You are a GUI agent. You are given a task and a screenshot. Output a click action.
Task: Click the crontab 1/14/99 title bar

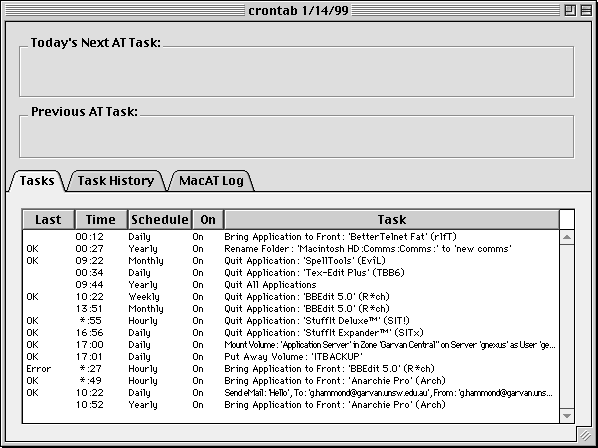pyautogui.click(x=298, y=10)
